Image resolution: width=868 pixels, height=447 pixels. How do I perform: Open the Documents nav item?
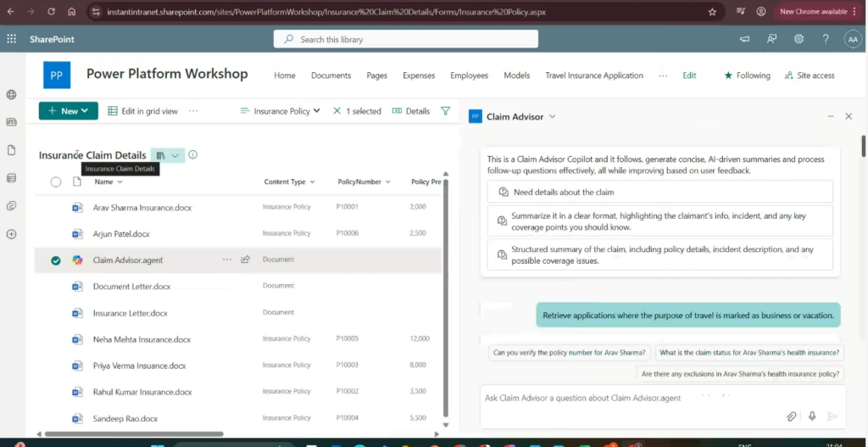click(331, 75)
